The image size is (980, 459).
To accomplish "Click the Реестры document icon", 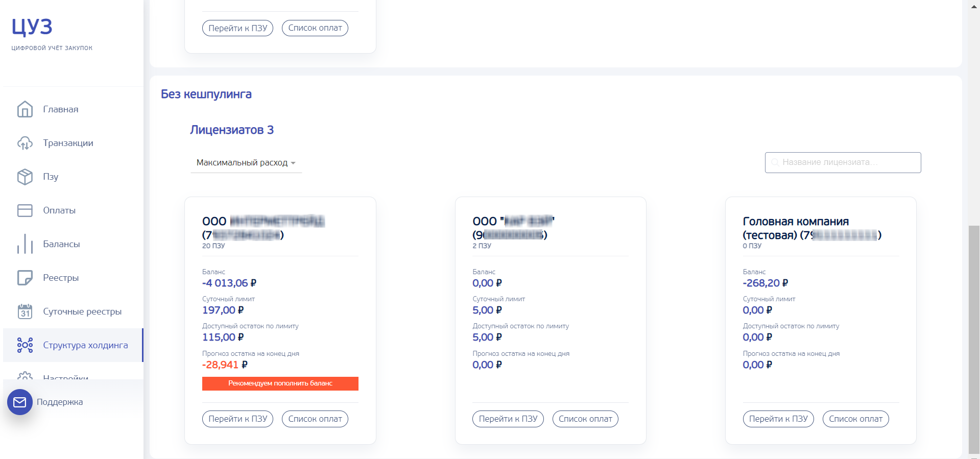I will tap(25, 278).
